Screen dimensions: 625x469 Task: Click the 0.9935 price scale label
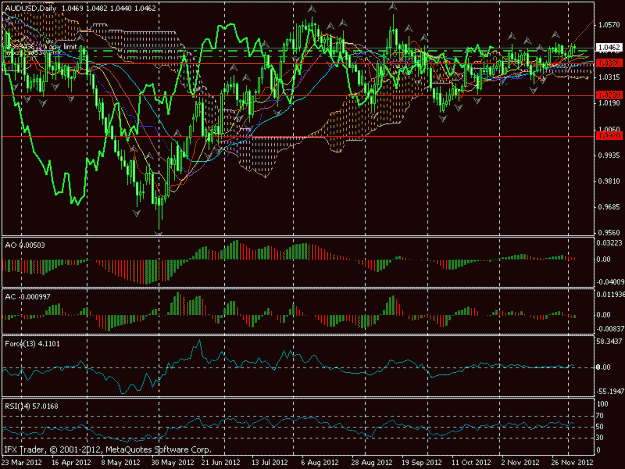[x=609, y=155]
